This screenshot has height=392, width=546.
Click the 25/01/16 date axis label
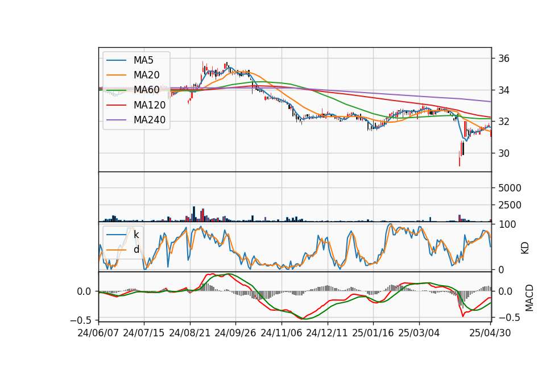373,333
